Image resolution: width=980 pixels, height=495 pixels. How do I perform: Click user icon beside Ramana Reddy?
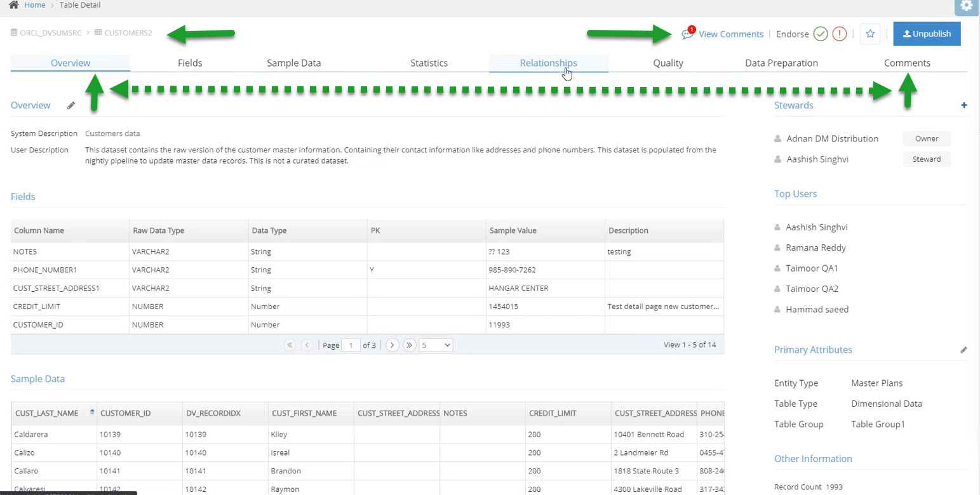778,248
